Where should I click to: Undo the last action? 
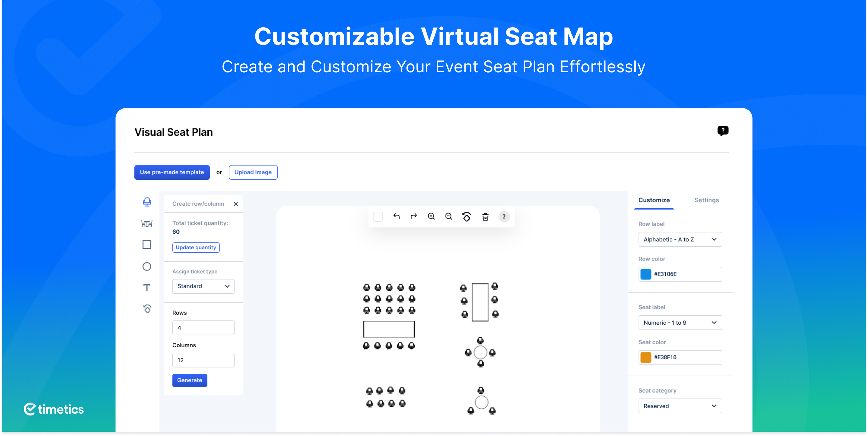(396, 216)
